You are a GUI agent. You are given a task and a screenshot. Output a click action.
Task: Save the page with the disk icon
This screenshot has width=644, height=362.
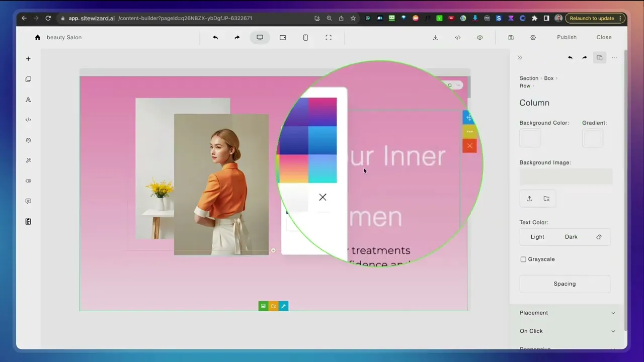click(511, 37)
